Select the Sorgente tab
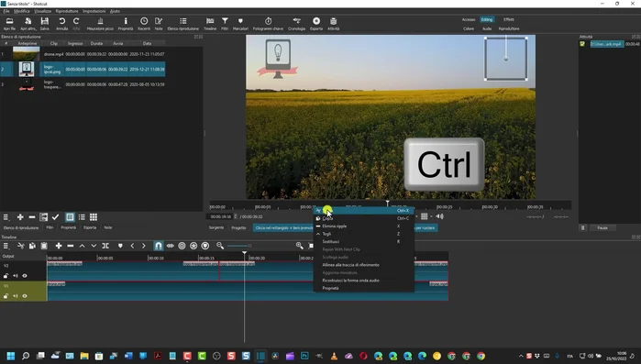This screenshot has height=364, width=641. (216, 227)
